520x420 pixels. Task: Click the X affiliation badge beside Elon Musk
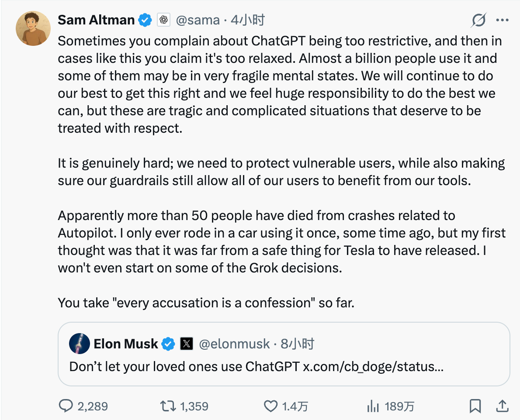[187, 344]
